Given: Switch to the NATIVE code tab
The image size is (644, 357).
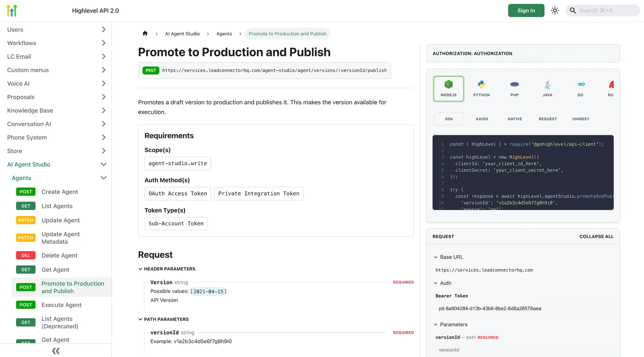Looking at the screenshot, I should coord(515,119).
